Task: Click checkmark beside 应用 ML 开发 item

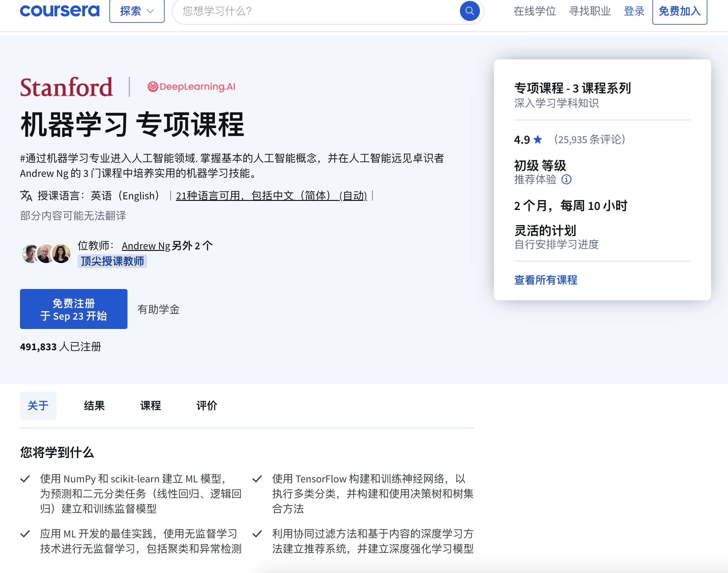Action: (x=25, y=534)
